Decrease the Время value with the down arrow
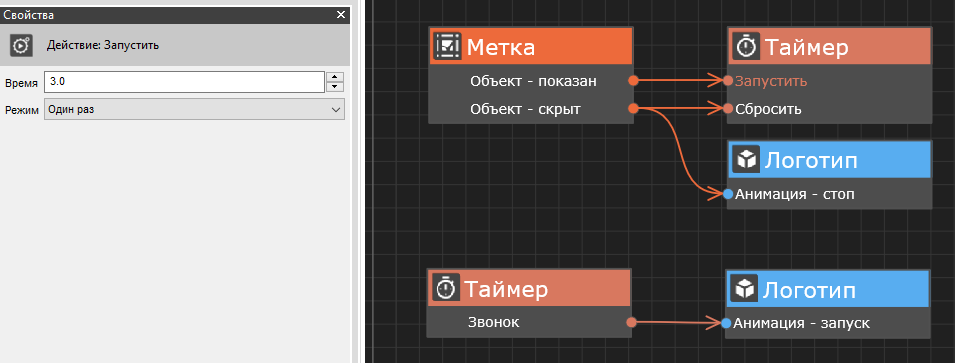 [335, 87]
